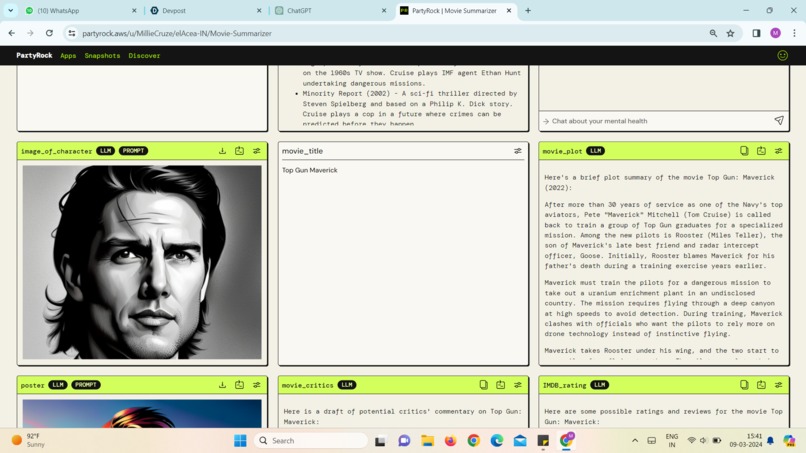
Task: Reload the current page
Action: click(49, 33)
